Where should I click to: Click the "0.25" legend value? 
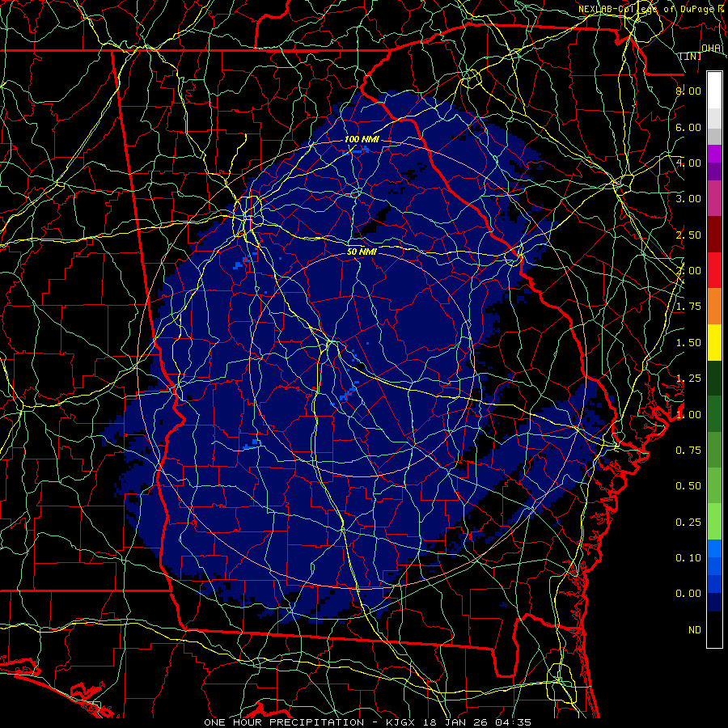688,523
